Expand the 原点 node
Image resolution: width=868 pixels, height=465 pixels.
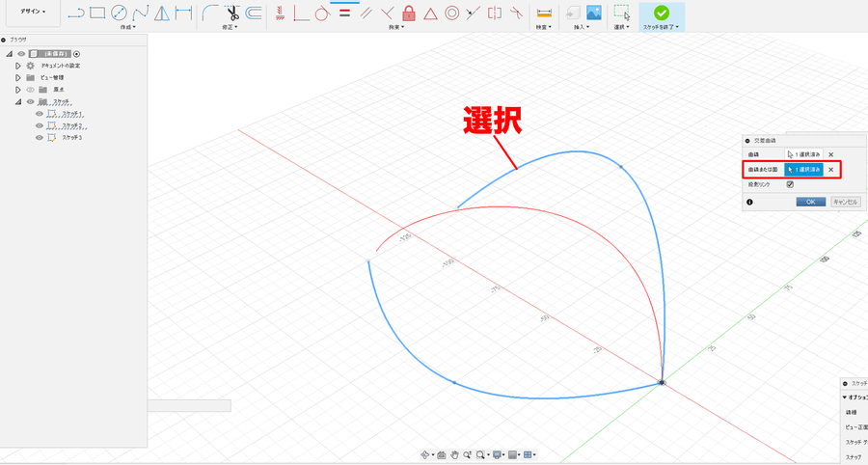pos(17,90)
